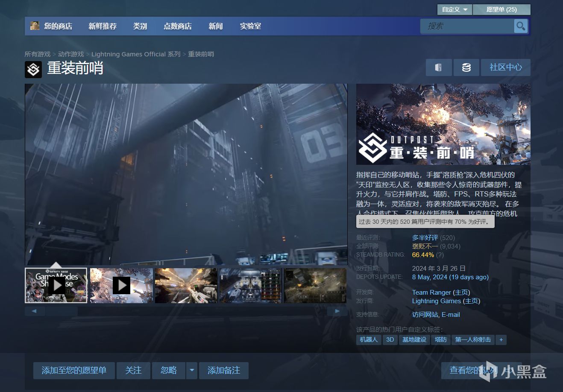This screenshot has width=563, height=392.
Task: Go to 动作游戏 breadcrumb
Action: click(71, 54)
